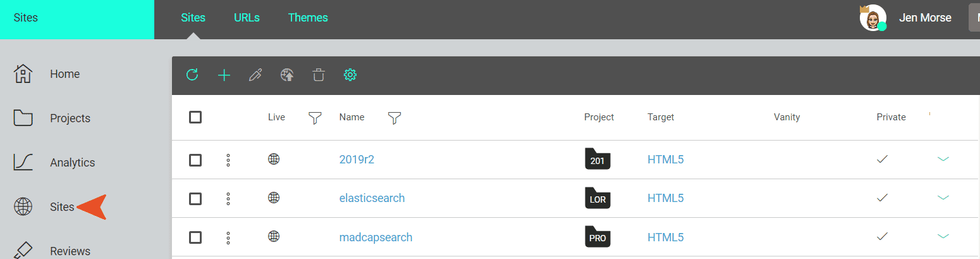Expand the elasticsearch row chevron
The height and width of the screenshot is (259, 980).
[x=943, y=198]
